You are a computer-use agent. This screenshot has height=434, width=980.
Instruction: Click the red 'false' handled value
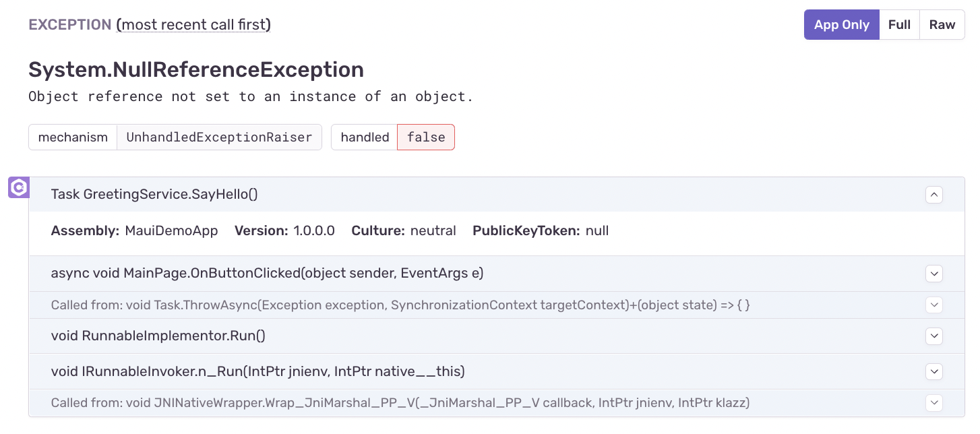[426, 137]
